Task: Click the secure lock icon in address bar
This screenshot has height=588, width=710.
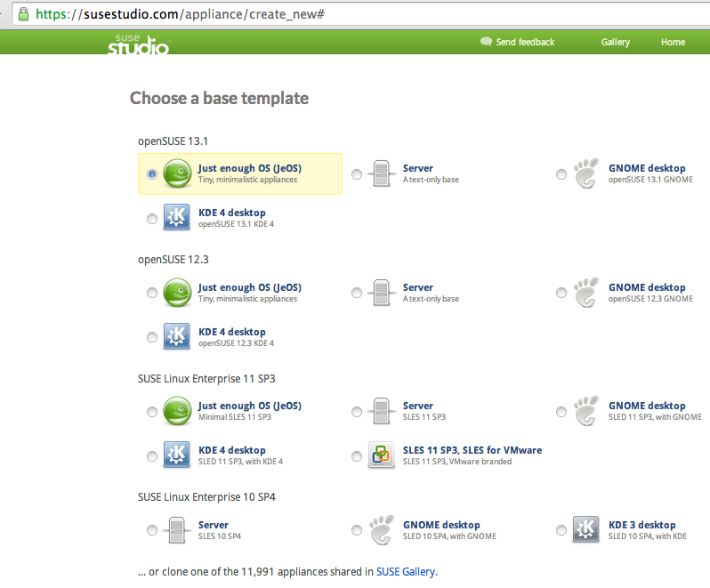Action: [23, 13]
